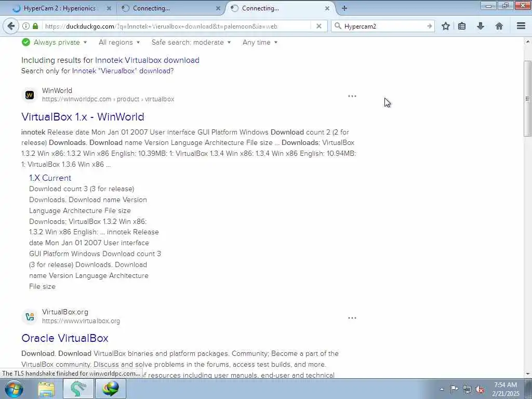The image size is (532, 399).
Task: Expand the All regions dropdown
Action: (x=119, y=43)
